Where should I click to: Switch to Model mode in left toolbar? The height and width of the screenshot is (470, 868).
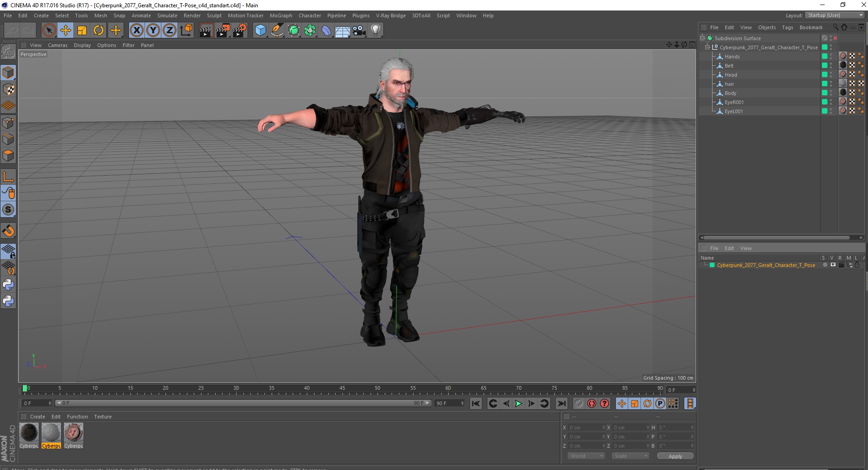pos(8,73)
